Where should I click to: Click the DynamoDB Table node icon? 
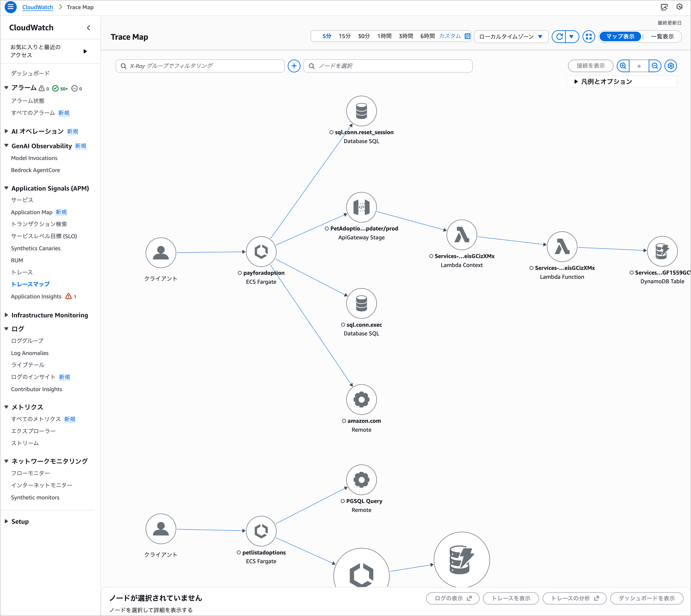pos(662,251)
